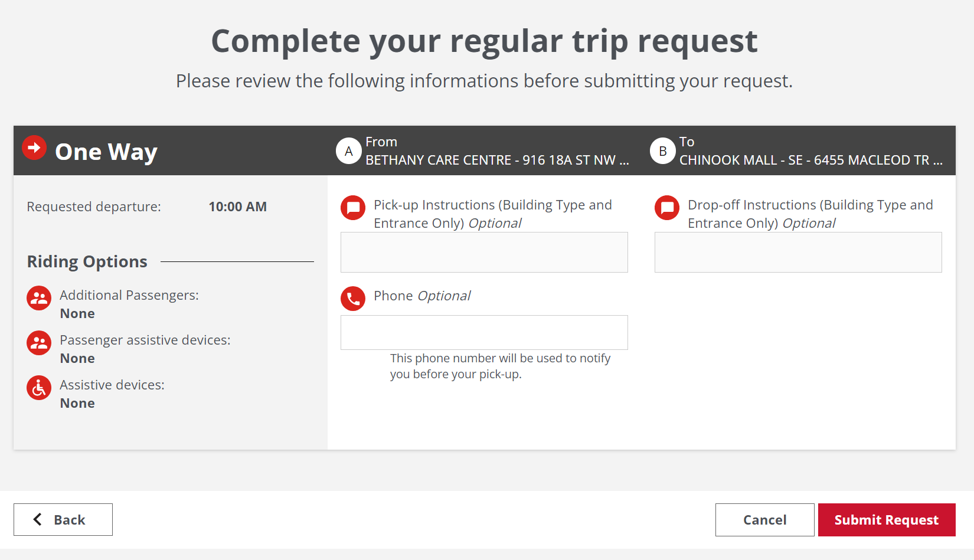Click the red One Way arrow icon
This screenshot has height=560, width=974.
click(34, 148)
